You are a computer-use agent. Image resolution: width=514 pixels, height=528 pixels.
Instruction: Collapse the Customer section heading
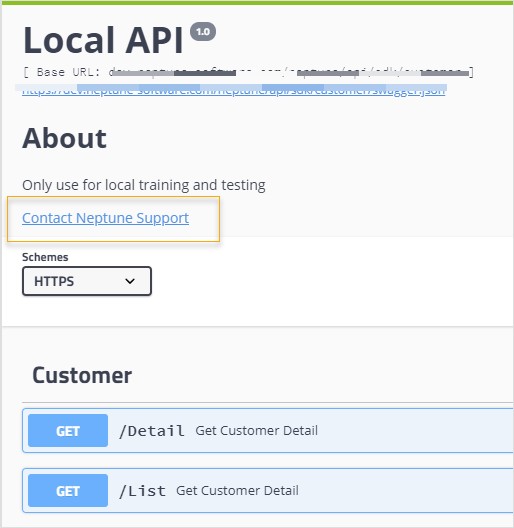(82, 375)
